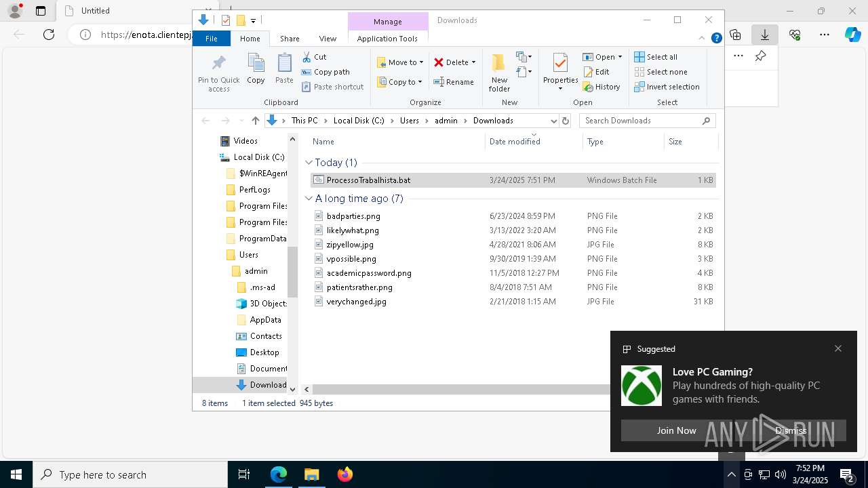Screen dimensions: 868x488
Task: Open Desktop in navigation tree
Action: (x=264, y=352)
